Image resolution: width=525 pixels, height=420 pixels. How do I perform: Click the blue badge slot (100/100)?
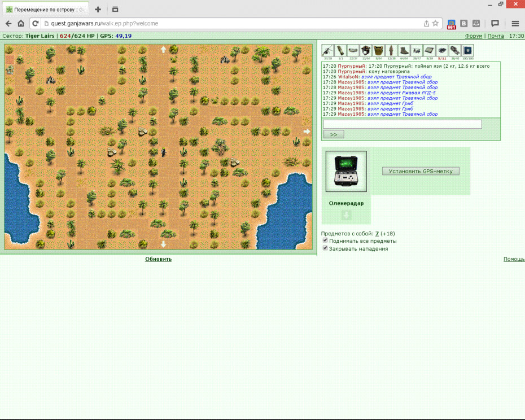click(468, 51)
